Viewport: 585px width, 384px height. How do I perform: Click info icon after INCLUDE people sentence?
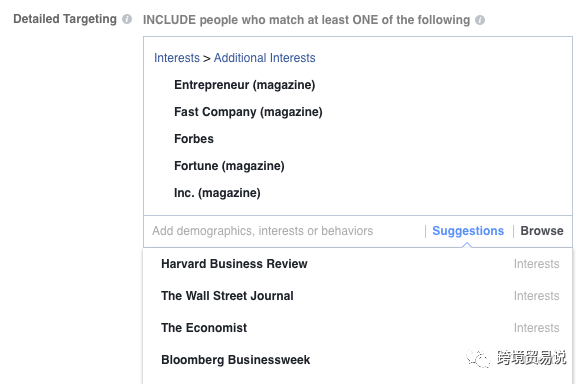tap(480, 20)
